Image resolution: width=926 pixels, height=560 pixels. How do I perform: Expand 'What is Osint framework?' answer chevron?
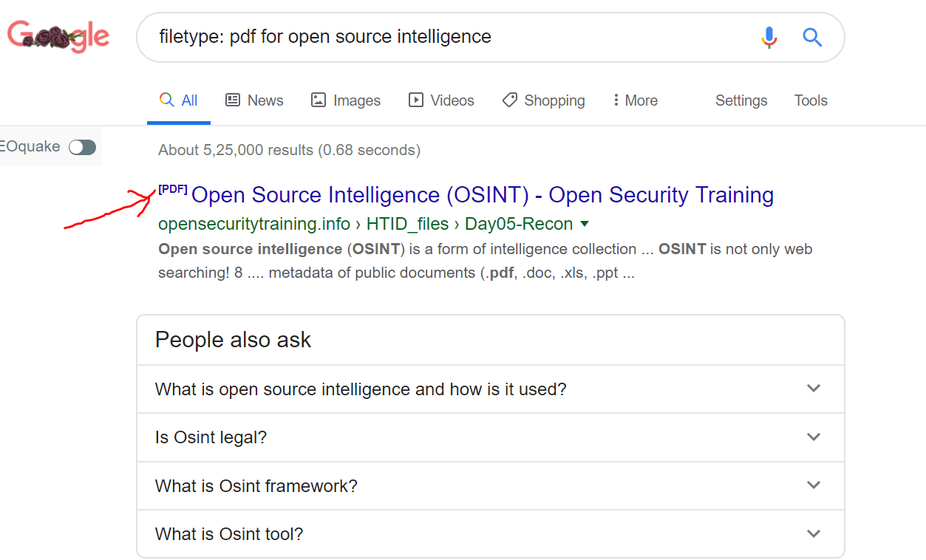(814, 485)
